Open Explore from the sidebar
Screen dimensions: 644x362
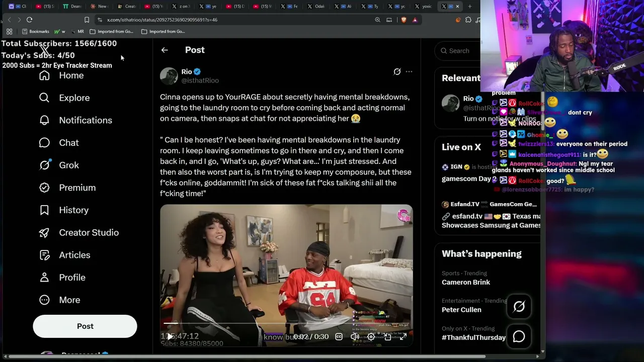[x=64, y=98]
